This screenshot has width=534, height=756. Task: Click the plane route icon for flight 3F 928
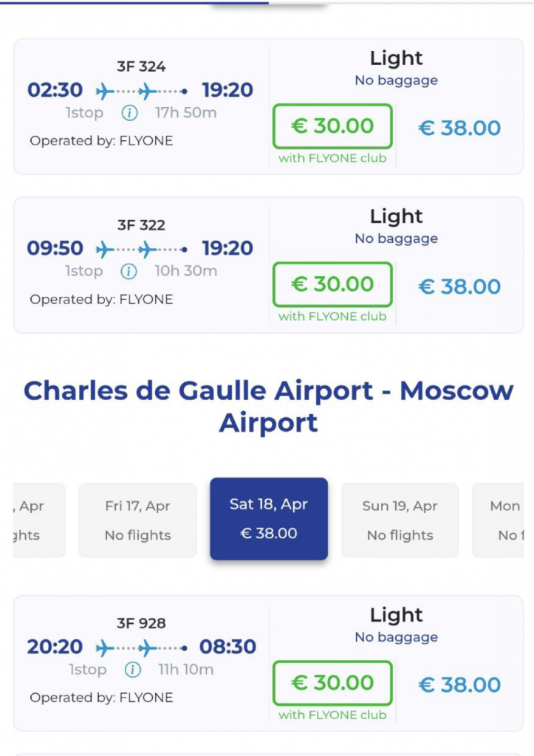(140, 647)
